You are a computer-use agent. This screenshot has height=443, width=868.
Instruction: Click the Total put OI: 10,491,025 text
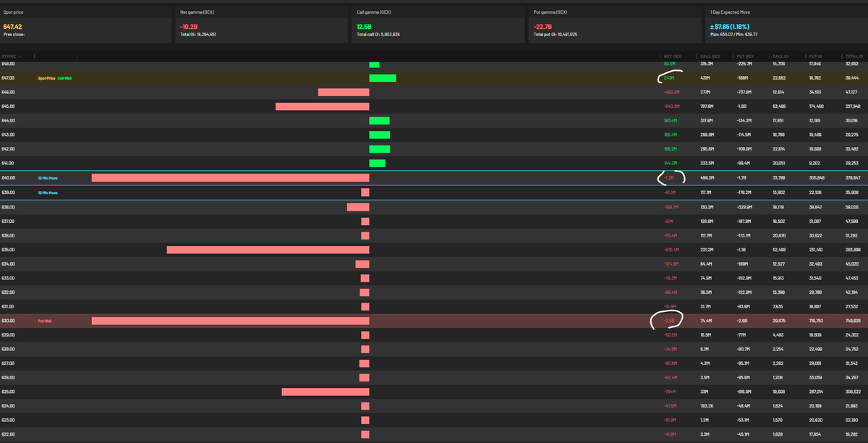pyautogui.click(x=556, y=34)
